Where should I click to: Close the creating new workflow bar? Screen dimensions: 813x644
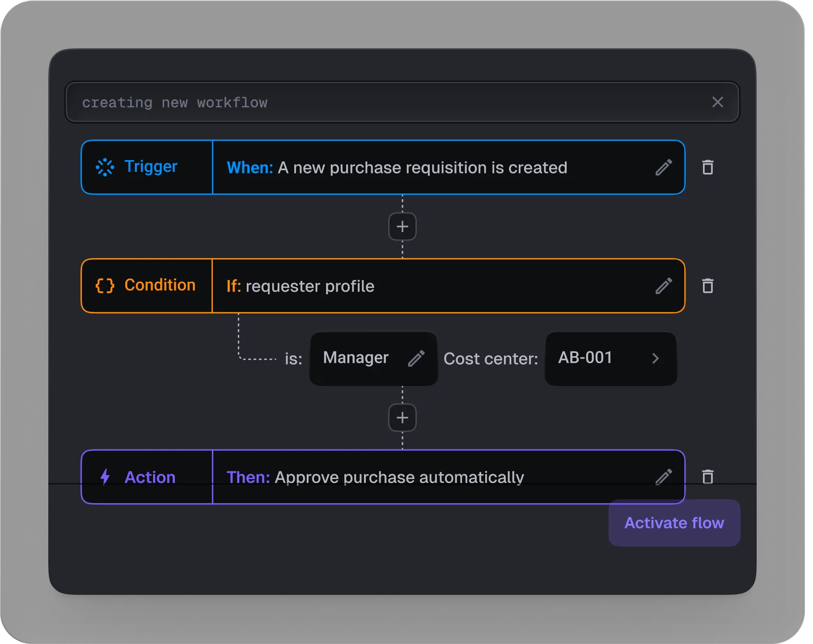[717, 102]
